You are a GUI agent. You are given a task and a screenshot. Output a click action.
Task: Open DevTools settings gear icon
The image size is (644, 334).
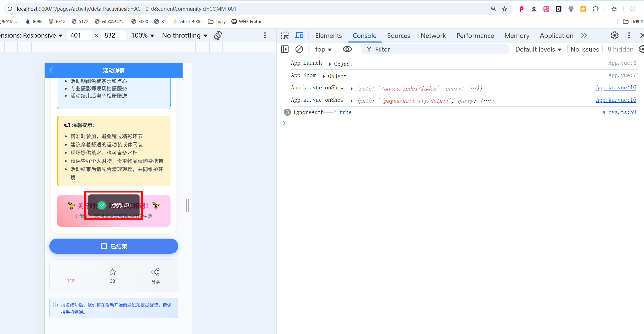(614, 36)
